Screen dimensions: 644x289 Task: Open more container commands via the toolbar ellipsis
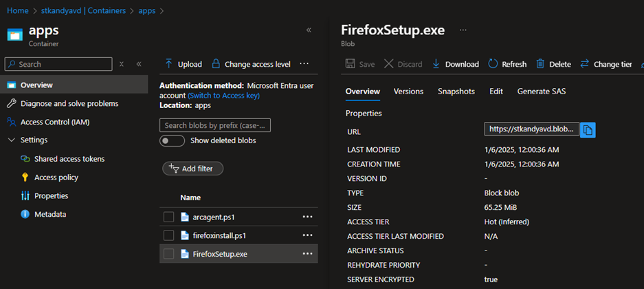[304, 64]
